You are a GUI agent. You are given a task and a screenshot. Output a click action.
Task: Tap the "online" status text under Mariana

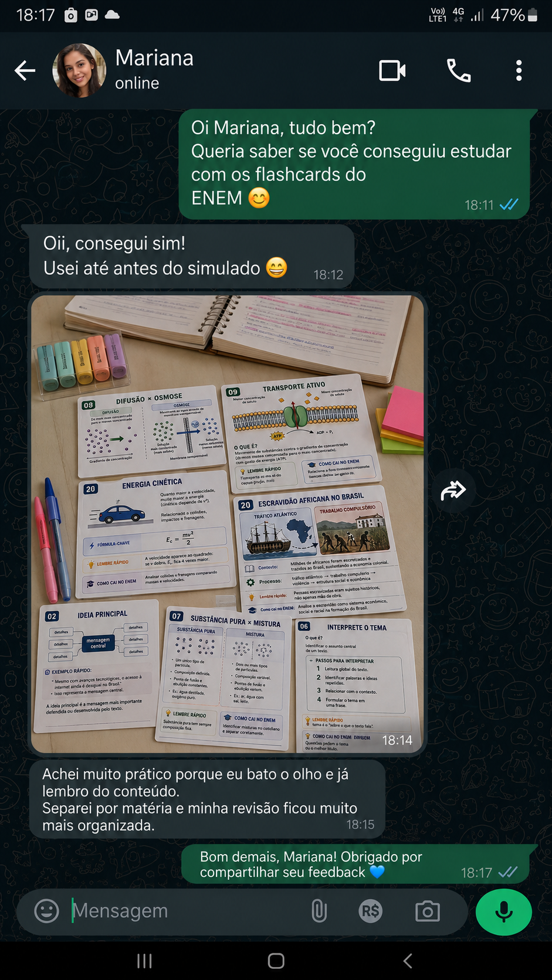(x=137, y=83)
